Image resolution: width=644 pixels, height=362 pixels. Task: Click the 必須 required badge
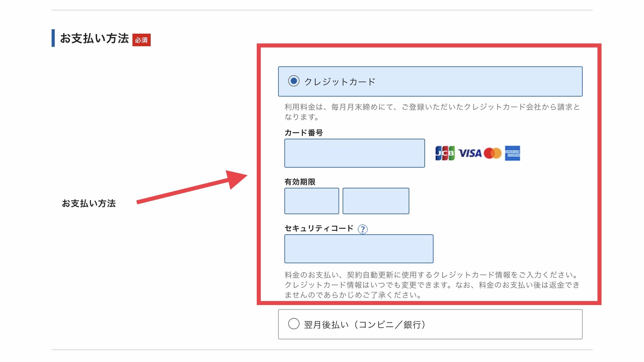pyautogui.click(x=142, y=40)
